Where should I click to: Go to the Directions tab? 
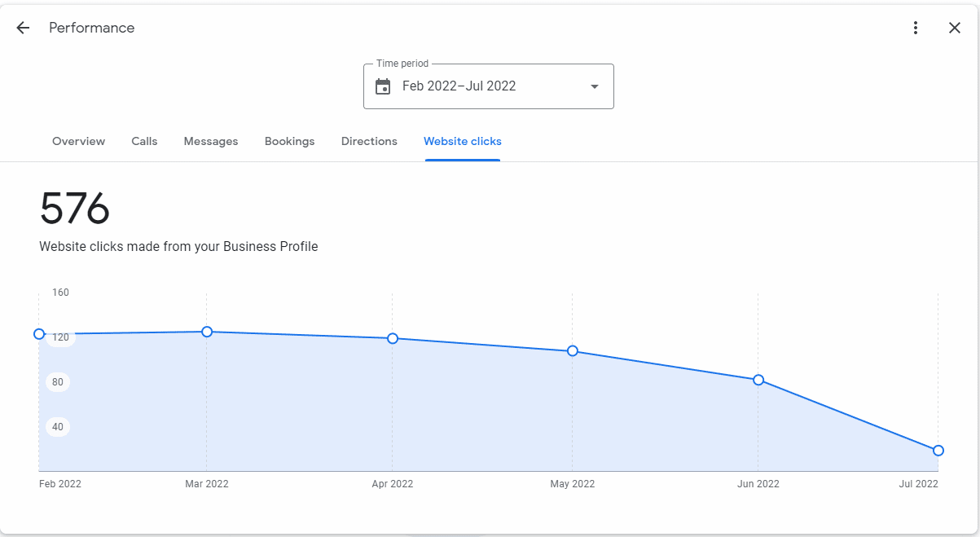tap(369, 141)
